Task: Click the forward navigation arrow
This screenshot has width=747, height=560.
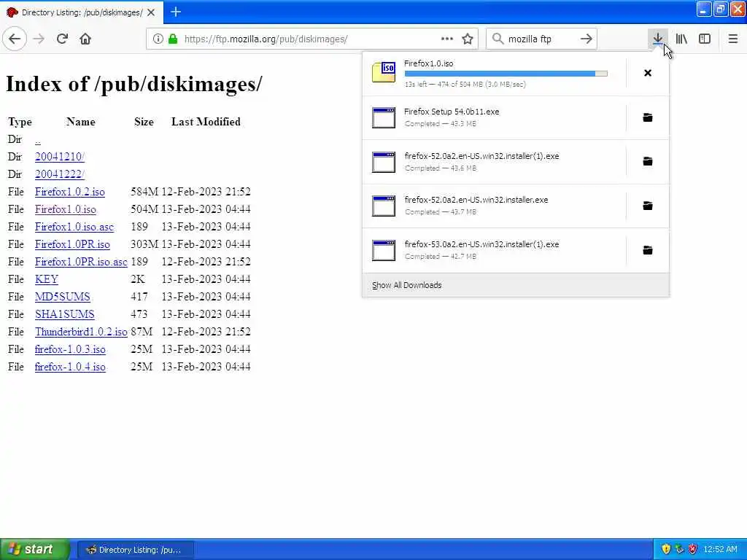Action: 39,39
